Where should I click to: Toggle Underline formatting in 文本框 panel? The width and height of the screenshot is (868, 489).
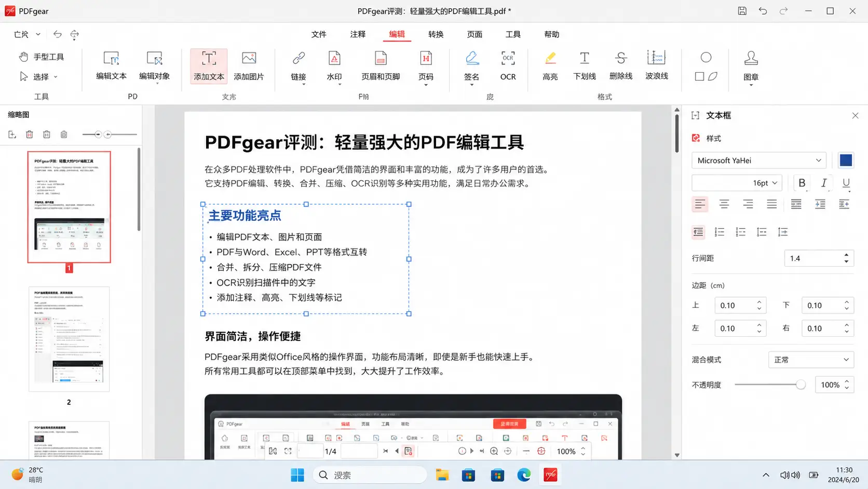pyautogui.click(x=846, y=183)
